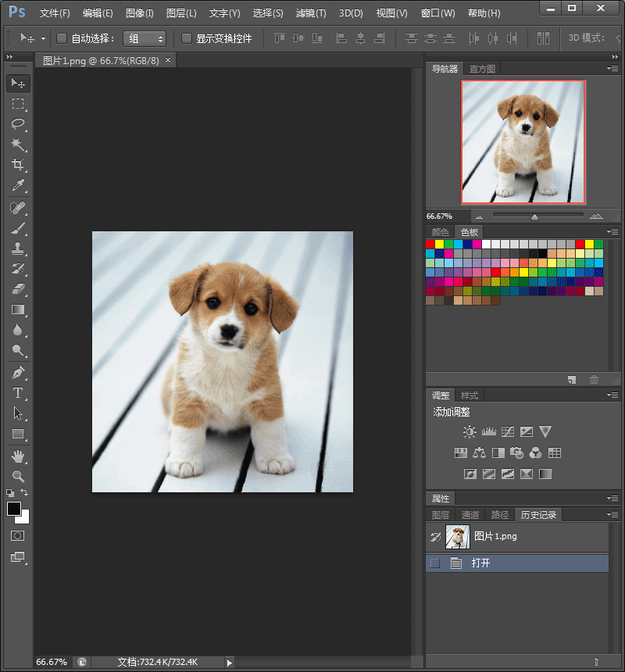The width and height of the screenshot is (625, 672).
Task: Toggle Quick Mask mode at toolbar bottom
Action: click(19, 536)
